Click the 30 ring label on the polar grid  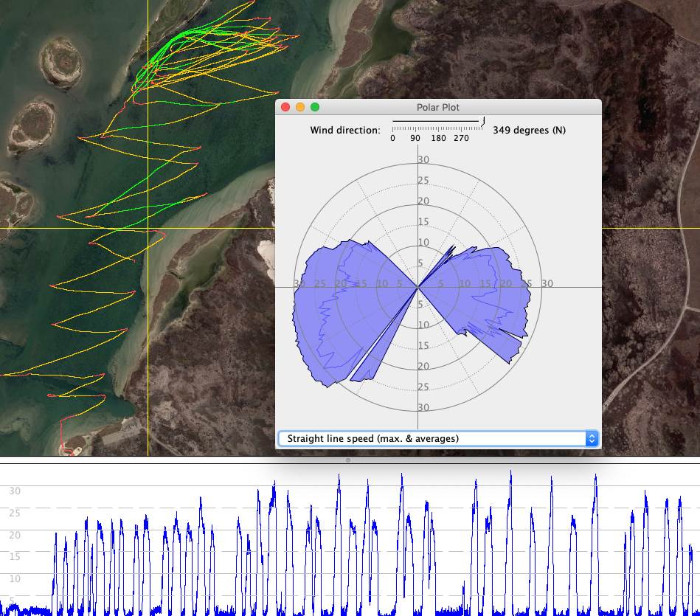pyautogui.click(x=423, y=159)
